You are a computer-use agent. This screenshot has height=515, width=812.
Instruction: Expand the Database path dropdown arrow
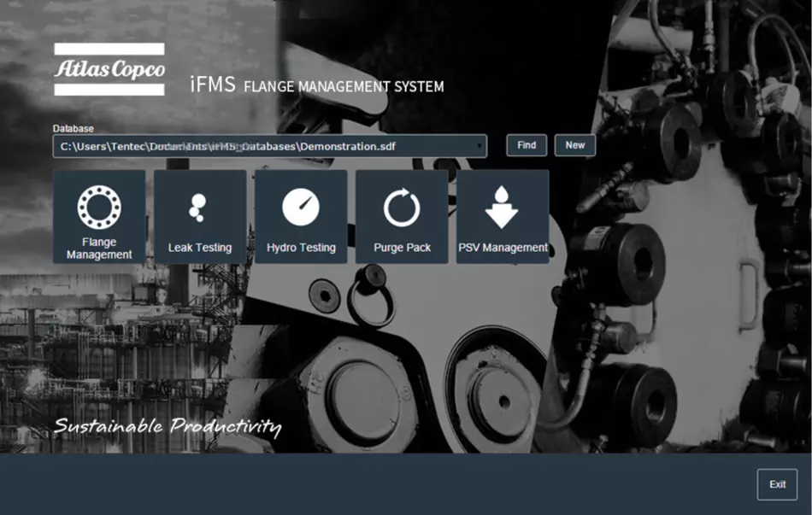click(x=480, y=146)
